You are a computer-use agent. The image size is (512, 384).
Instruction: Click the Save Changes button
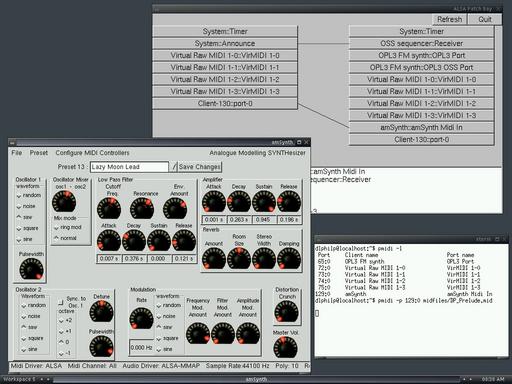click(x=199, y=167)
